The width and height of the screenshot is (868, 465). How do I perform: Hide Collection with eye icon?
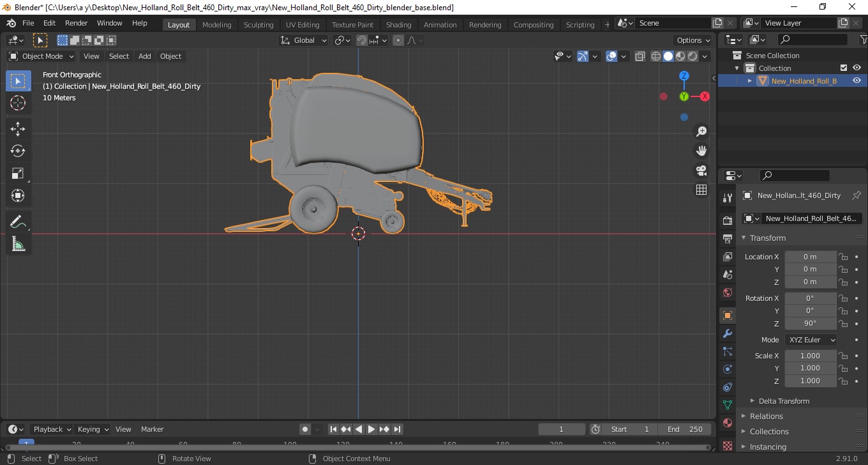pos(857,68)
